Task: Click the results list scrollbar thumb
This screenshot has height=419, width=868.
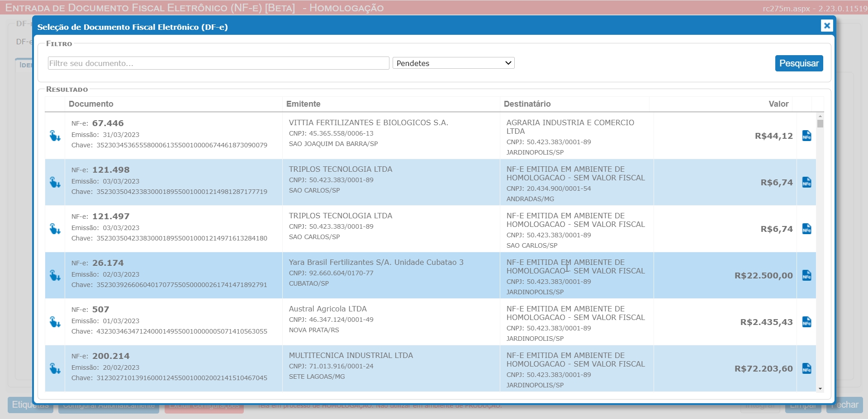Action: coord(820,123)
